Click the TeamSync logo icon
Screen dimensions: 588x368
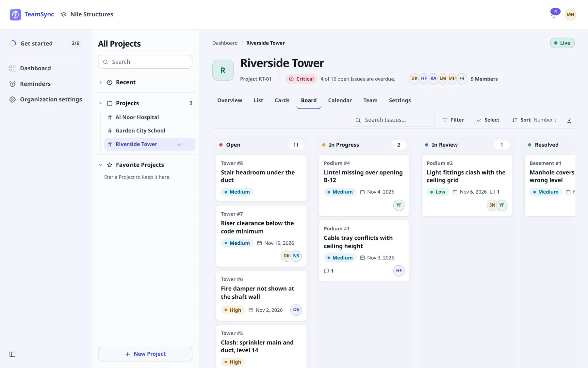point(15,14)
